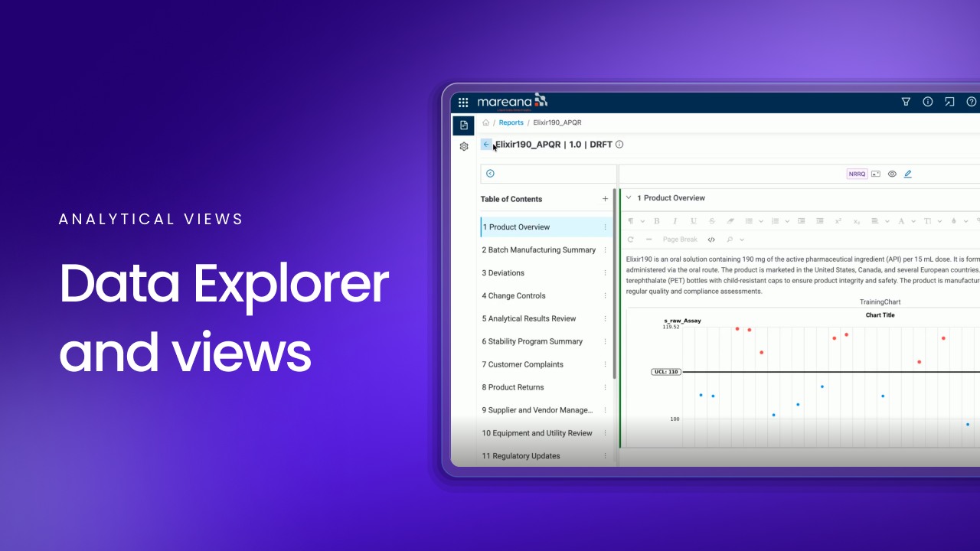Open options menu for 2 Batch Manufacturing Summary
980x551 pixels.
pyautogui.click(x=605, y=250)
